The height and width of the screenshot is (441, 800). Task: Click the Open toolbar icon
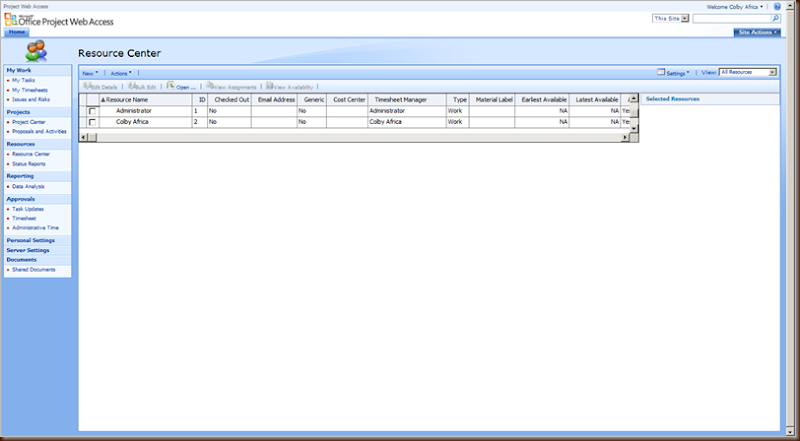click(x=171, y=86)
